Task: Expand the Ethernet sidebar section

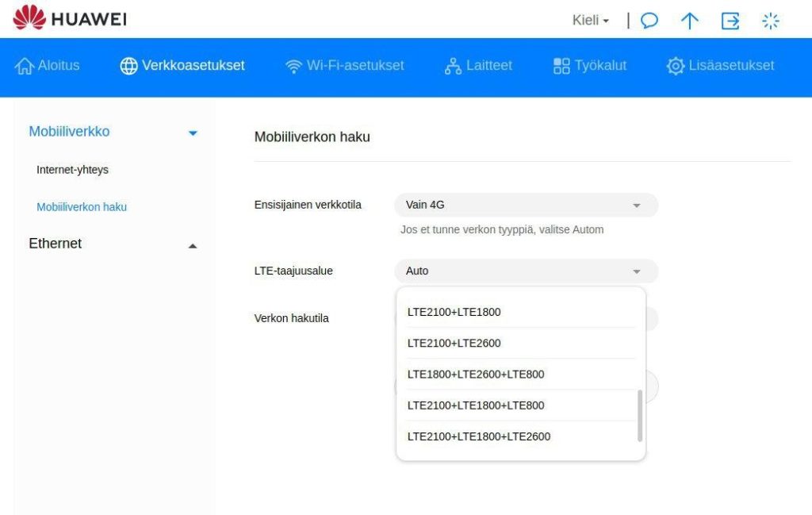Action: pyautogui.click(x=193, y=246)
